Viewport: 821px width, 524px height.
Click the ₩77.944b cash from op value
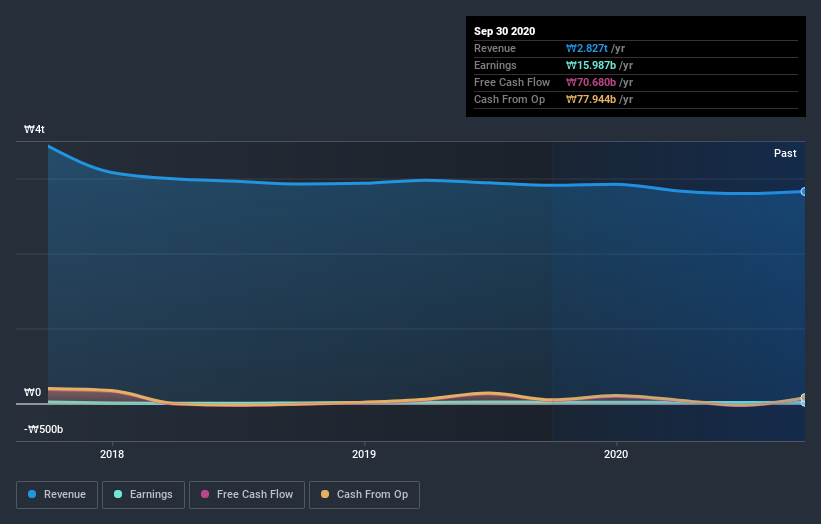click(x=591, y=99)
